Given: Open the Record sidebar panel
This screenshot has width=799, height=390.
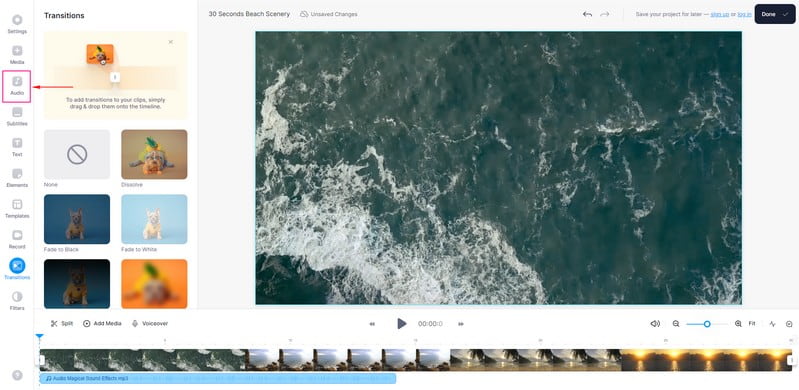Looking at the screenshot, I should [17, 239].
